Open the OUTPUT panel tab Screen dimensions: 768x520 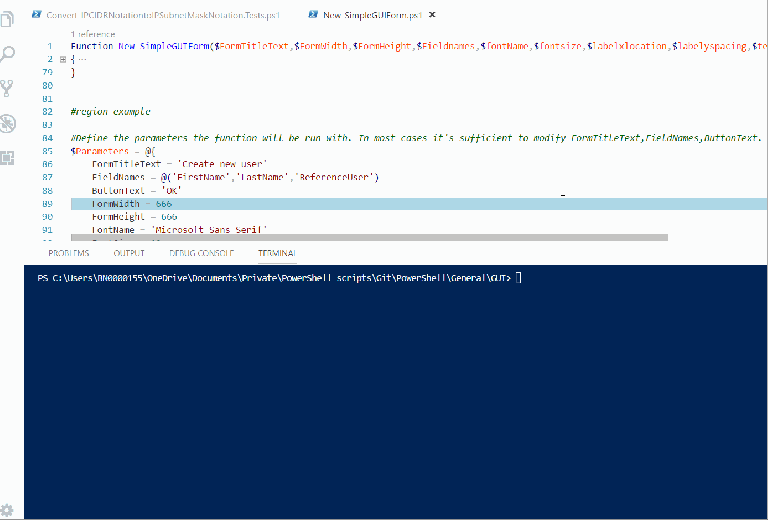(129, 253)
